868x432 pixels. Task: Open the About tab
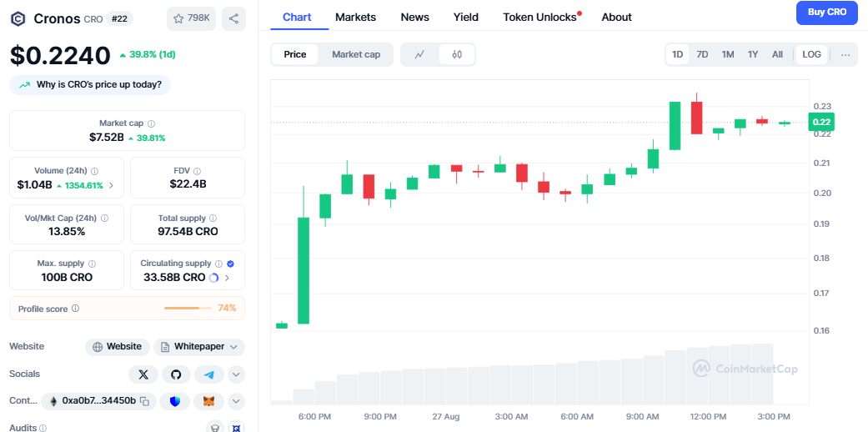point(617,18)
